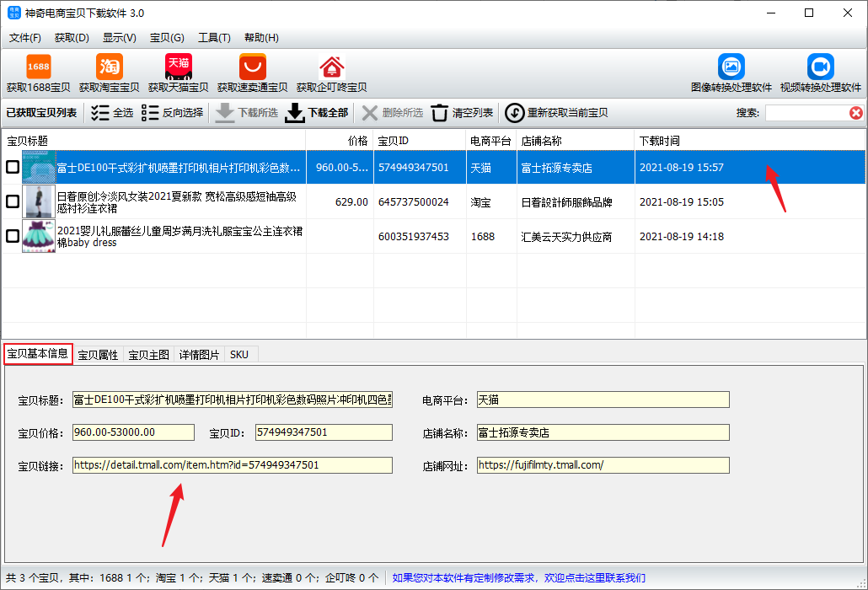
Task: Launch 获取速卖通宝贝 from the toolbar
Action: point(252,67)
